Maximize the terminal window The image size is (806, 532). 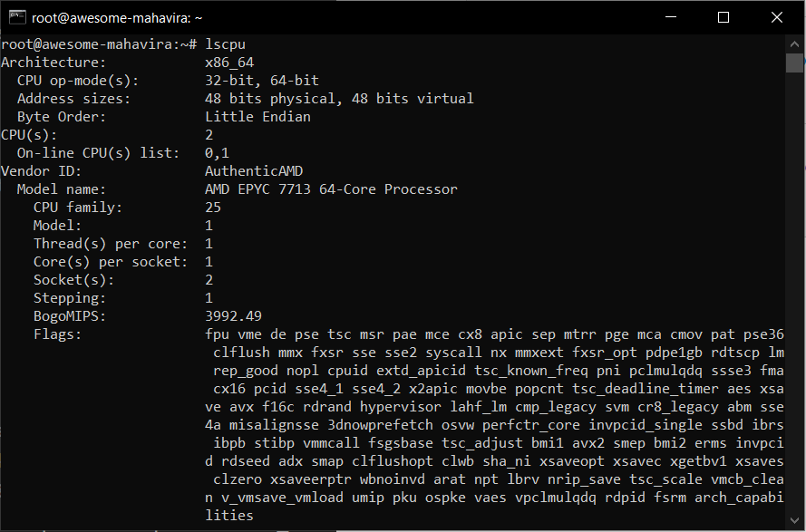click(723, 17)
